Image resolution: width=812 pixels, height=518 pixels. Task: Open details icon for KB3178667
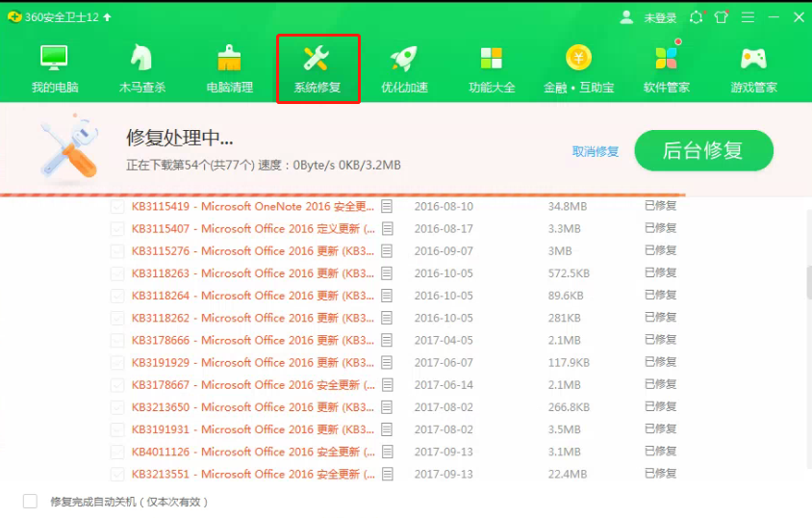(387, 384)
